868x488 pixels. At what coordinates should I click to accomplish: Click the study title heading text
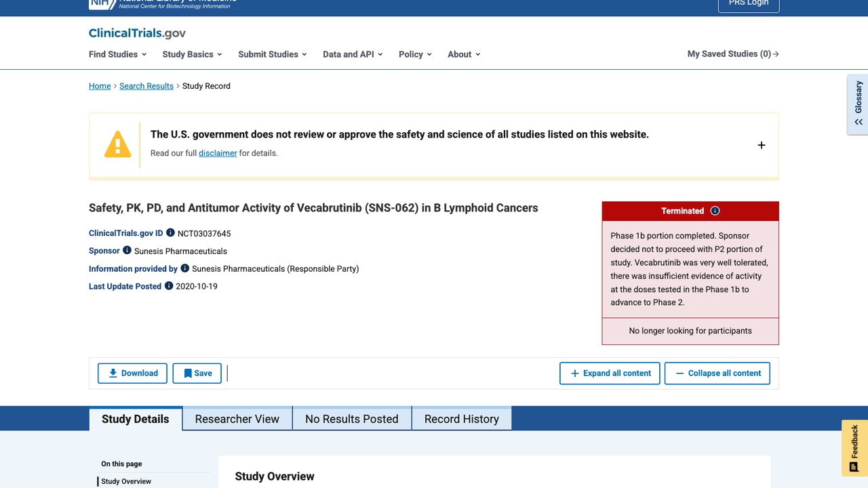(x=313, y=208)
